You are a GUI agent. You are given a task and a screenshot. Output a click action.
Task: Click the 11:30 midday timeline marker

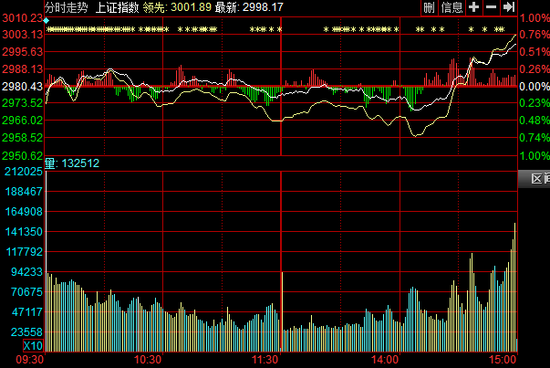[x=265, y=360]
